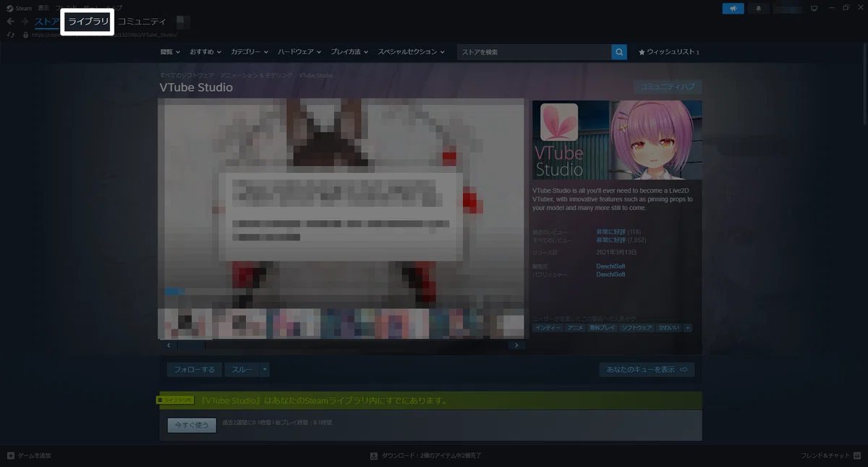Open the ライブラリ (Library) tab
The image size is (868, 467).
click(88, 22)
